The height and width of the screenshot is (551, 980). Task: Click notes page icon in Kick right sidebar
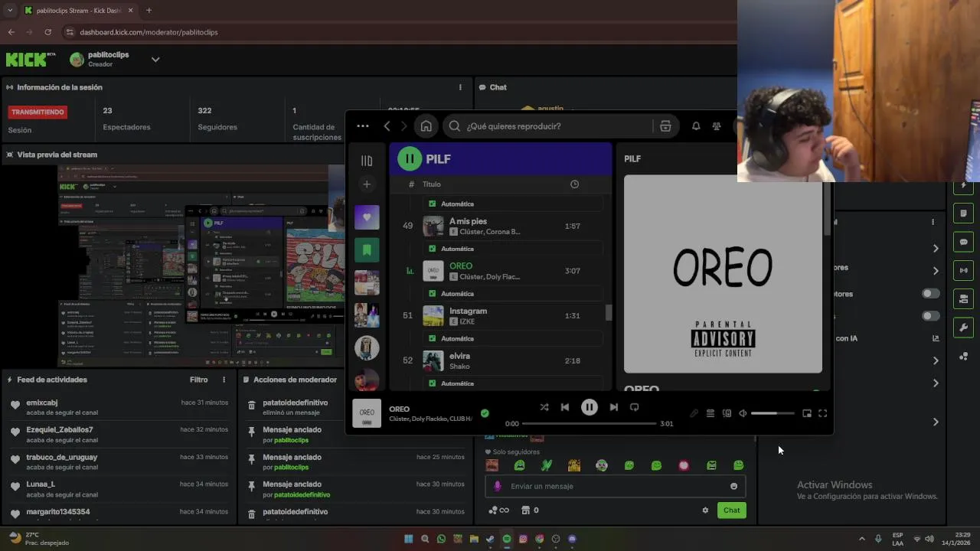pos(964,214)
